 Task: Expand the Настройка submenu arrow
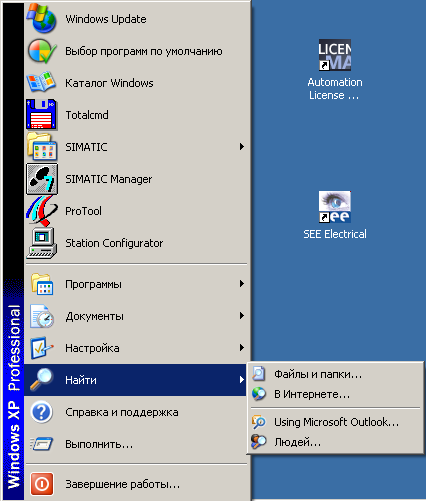click(242, 348)
